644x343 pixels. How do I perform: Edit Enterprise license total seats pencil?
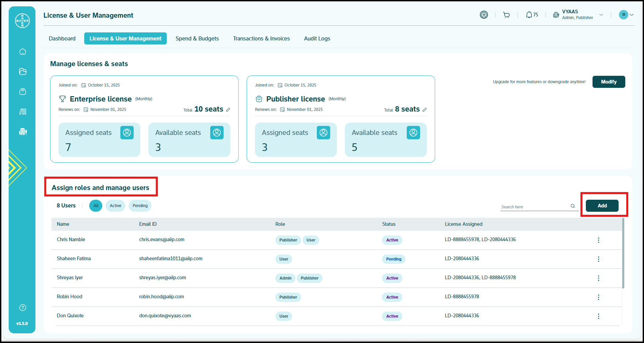coord(228,110)
